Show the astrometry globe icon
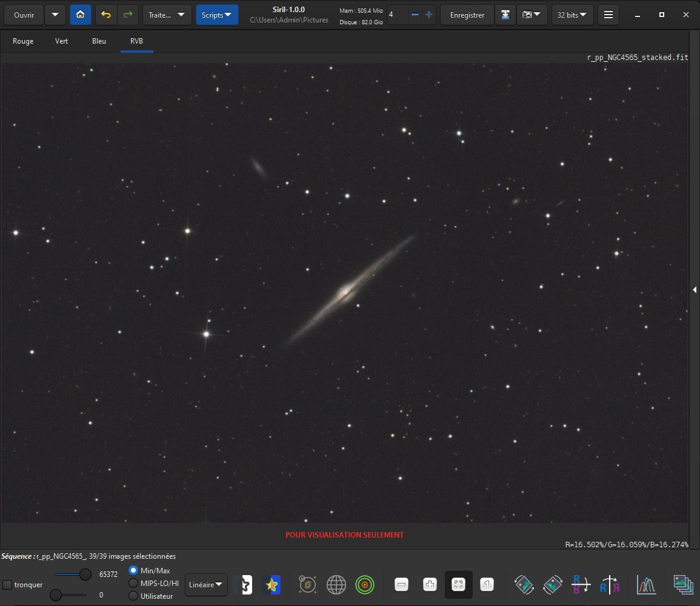The width and height of the screenshot is (700, 606). tap(336, 585)
